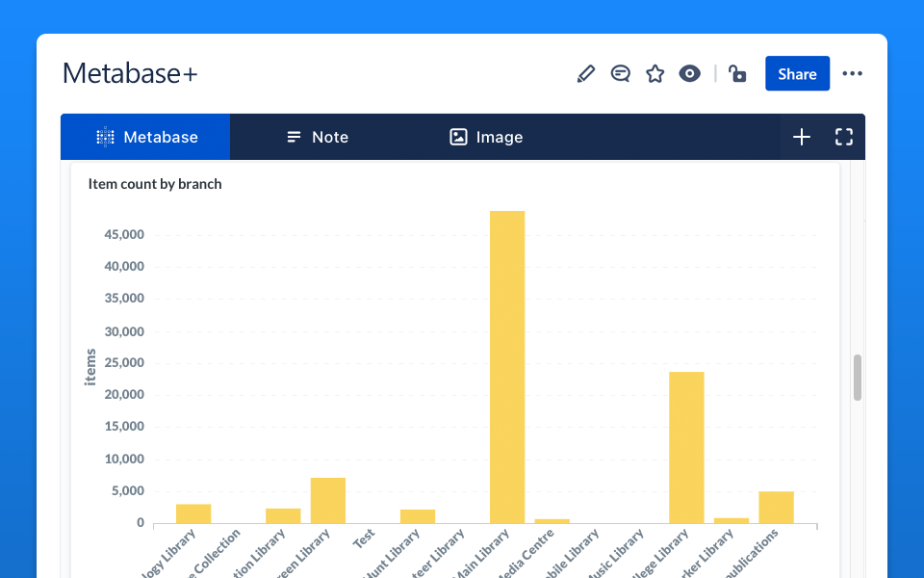Open the comments bubble icon
The image size is (924, 578).
620,73
